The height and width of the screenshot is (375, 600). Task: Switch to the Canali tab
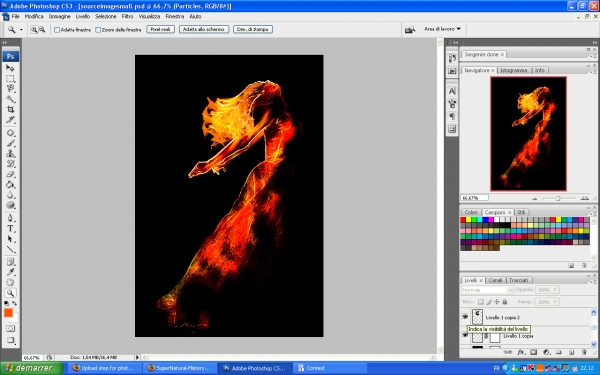(495, 280)
